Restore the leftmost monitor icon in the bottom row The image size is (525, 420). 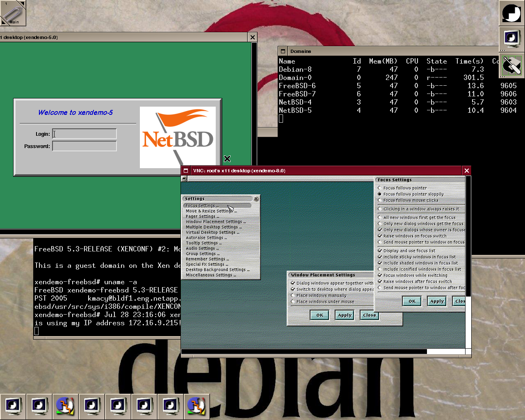pos(13,406)
